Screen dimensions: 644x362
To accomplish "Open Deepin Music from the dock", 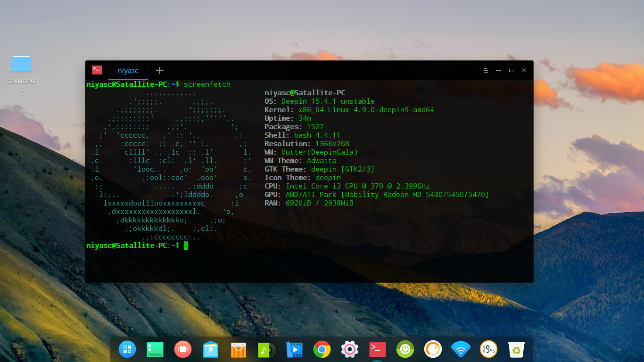I will click(x=266, y=349).
